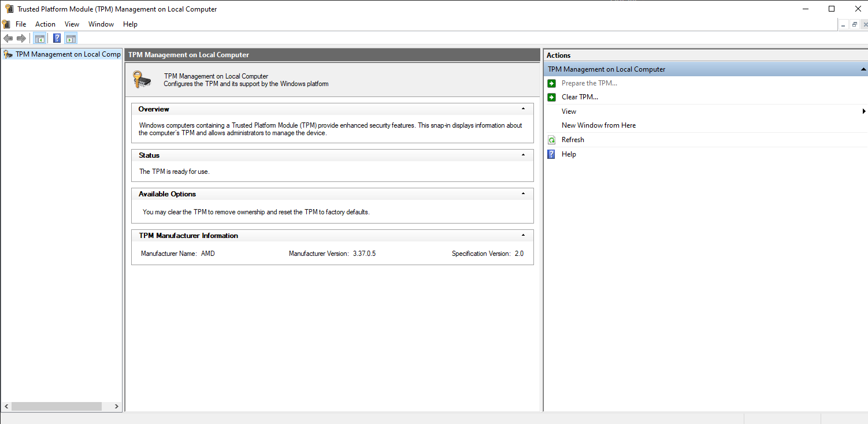Click the Refresh icon in Actions pane
Screen dimensions: 868x424
pyautogui.click(x=551, y=140)
